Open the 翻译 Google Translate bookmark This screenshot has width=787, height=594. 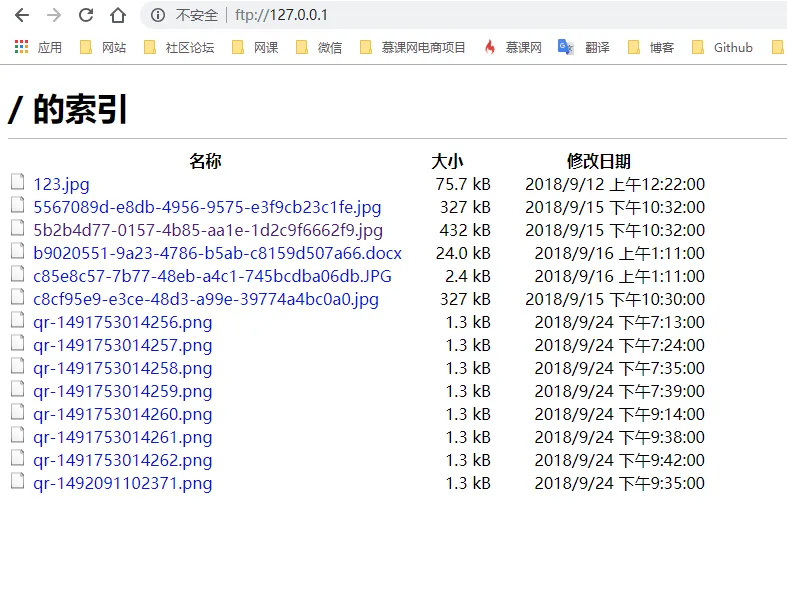584,47
